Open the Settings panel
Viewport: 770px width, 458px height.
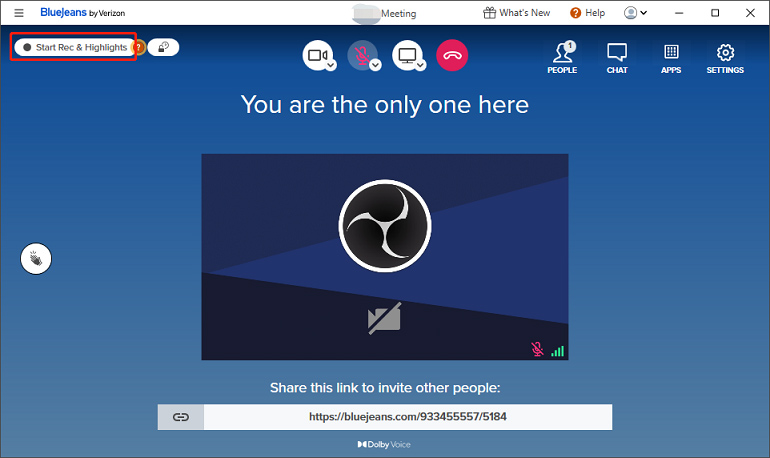click(725, 58)
